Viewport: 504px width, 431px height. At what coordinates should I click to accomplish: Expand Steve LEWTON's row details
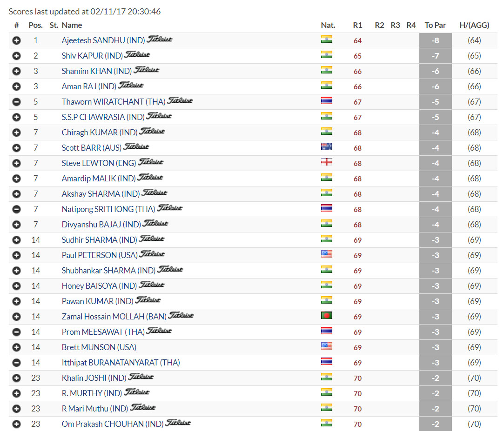16,164
